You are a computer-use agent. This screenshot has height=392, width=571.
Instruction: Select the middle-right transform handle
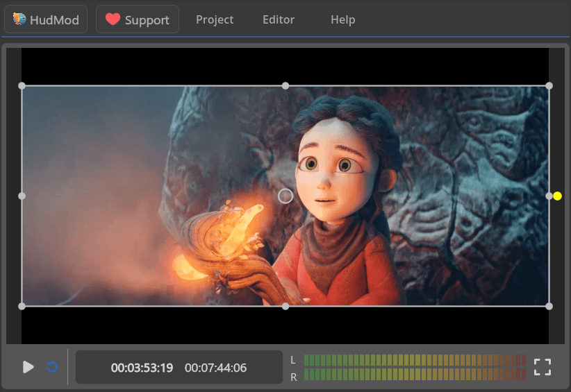(549, 196)
